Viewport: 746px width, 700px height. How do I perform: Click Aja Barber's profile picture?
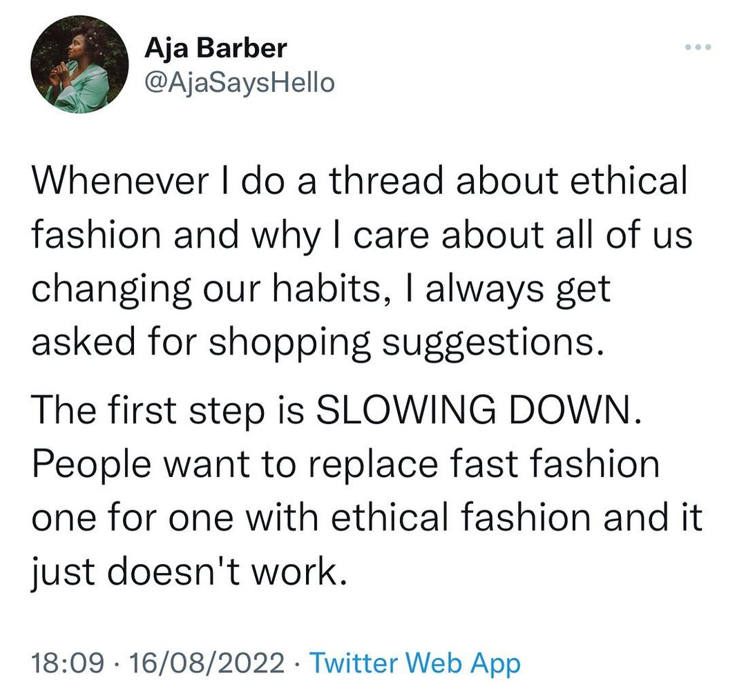[x=79, y=64]
